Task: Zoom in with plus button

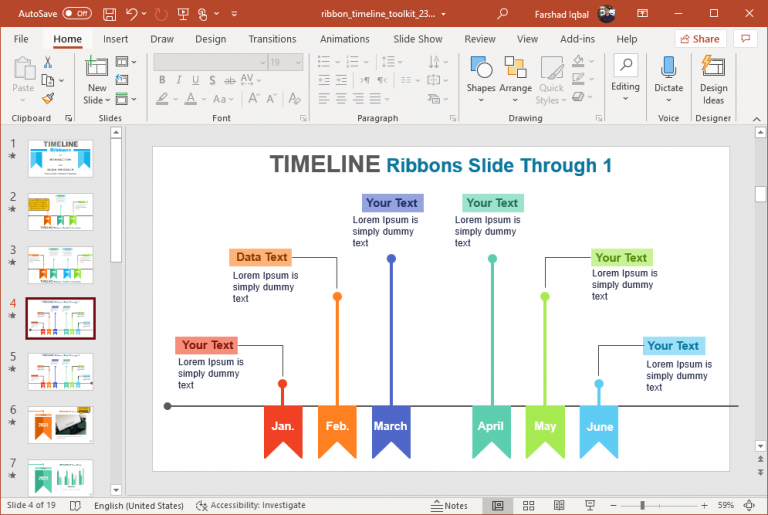Action: [x=704, y=505]
